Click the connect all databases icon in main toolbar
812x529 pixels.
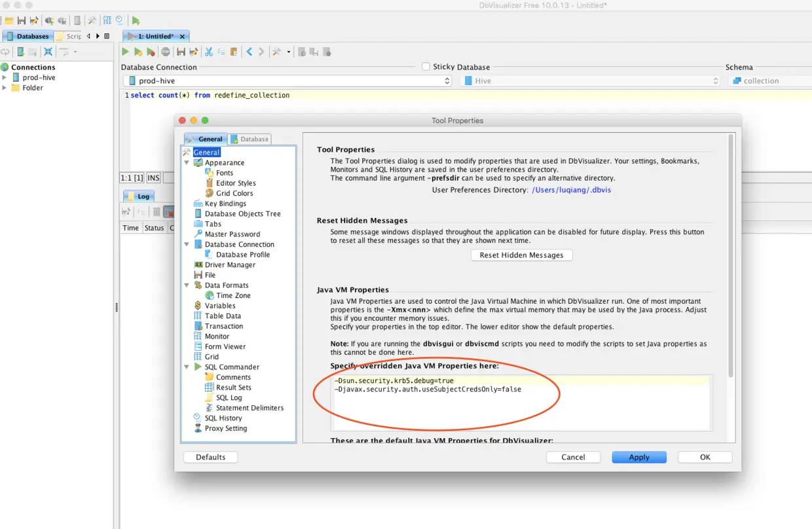[49, 21]
